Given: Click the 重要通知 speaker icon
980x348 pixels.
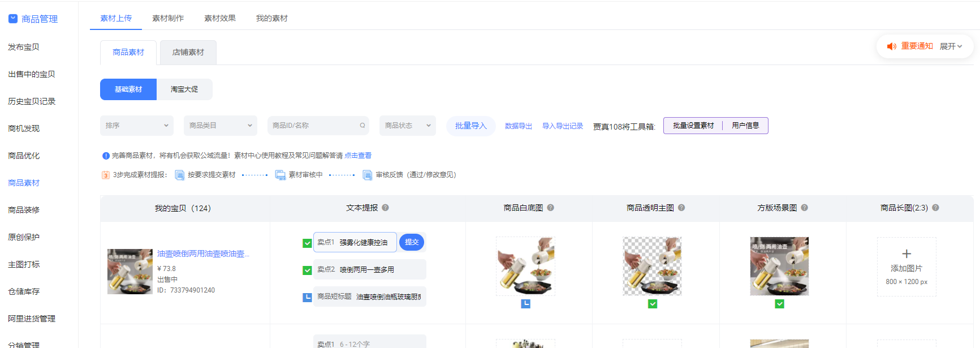Looking at the screenshot, I should click(x=891, y=46).
